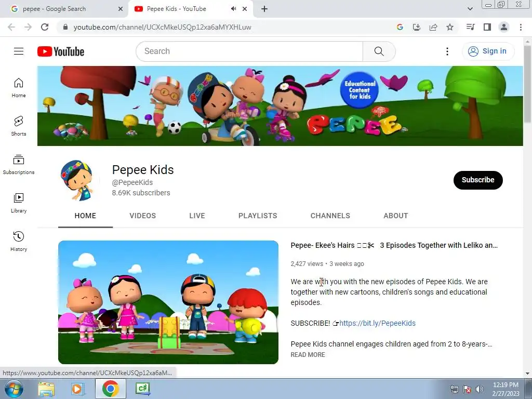Toggle the Chrome side panel
The height and width of the screenshot is (399, 532).
tap(487, 27)
